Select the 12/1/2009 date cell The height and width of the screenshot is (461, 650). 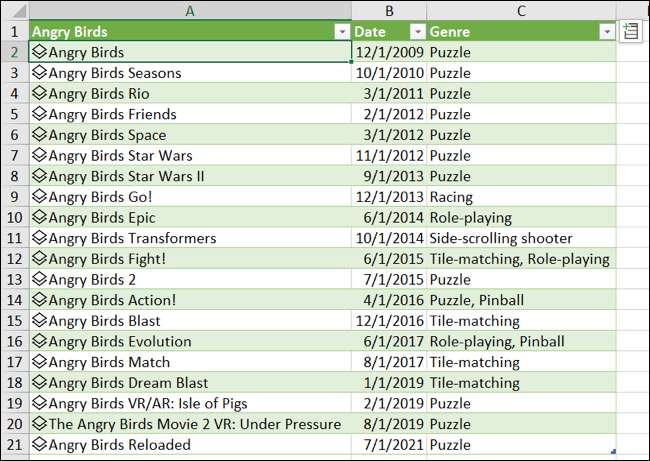click(389, 52)
